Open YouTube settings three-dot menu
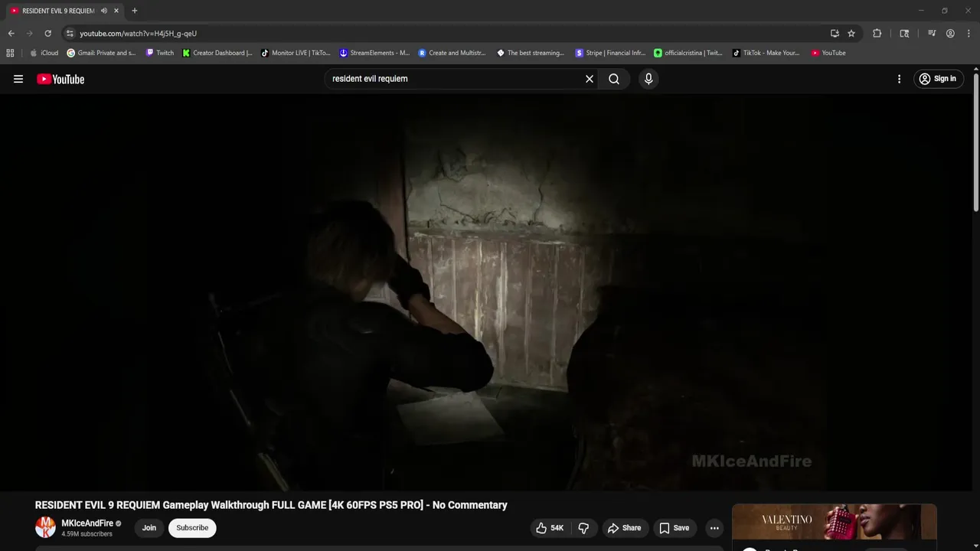The height and width of the screenshot is (551, 980). click(x=899, y=79)
